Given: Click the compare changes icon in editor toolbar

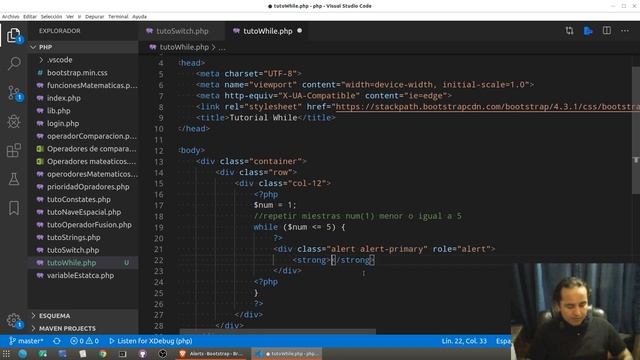Looking at the screenshot, I should click(569, 31).
